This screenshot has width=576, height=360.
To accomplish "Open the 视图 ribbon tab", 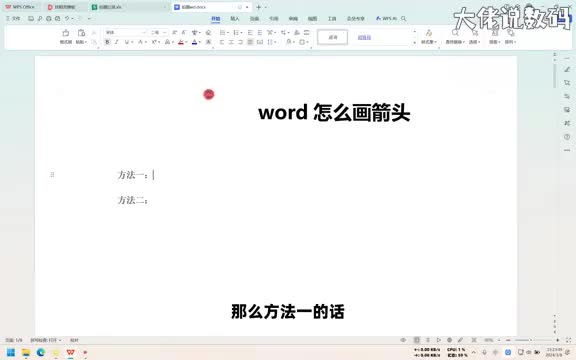I will 312,18.
